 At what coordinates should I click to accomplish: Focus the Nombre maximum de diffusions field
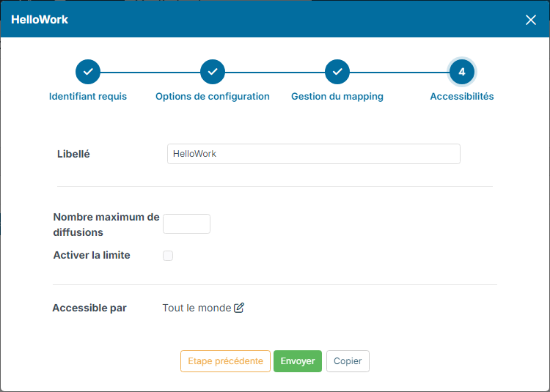(186, 224)
